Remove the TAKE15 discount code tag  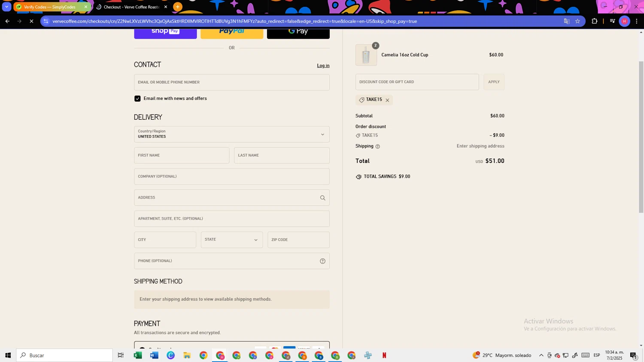(x=387, y=100)
